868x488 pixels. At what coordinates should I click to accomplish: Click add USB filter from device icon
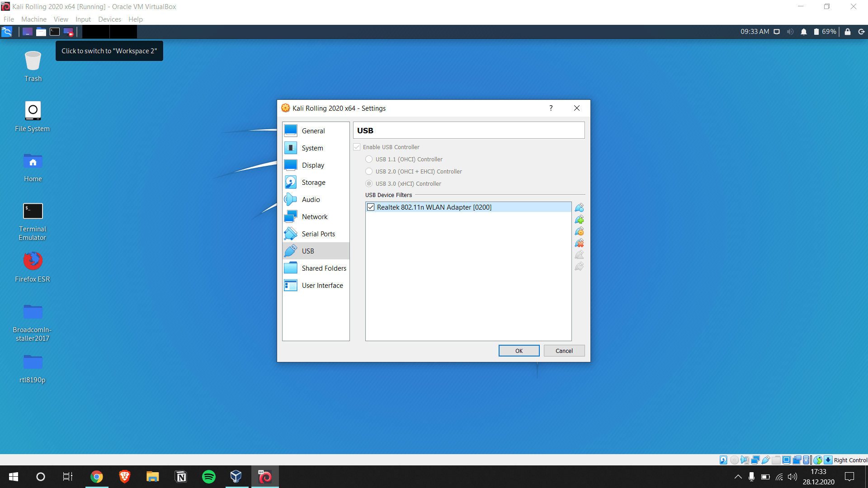pyautogui.click(x=579, y=220)
